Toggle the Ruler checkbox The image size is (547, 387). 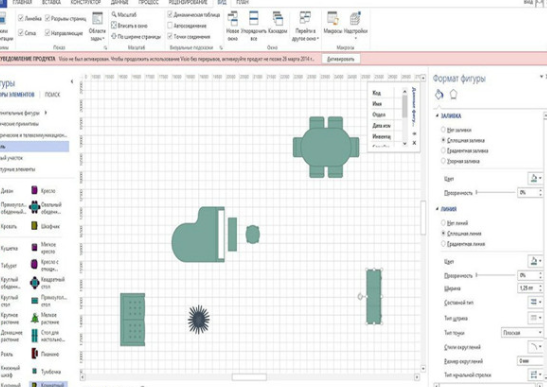tap(21, 18)
